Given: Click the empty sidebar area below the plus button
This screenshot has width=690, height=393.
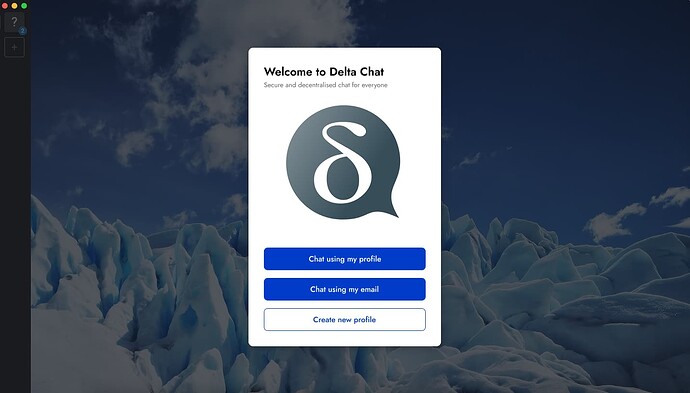Looking at the screenshot, I should click(x=15, y=220).
